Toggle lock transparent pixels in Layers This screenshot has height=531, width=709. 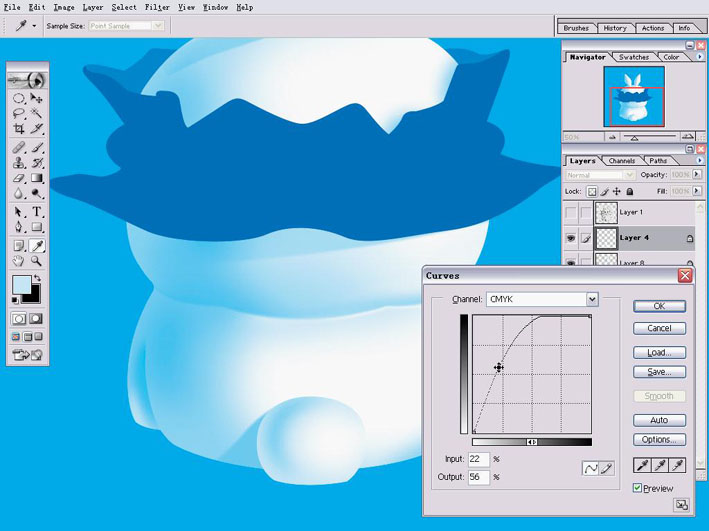click(591, 191)
